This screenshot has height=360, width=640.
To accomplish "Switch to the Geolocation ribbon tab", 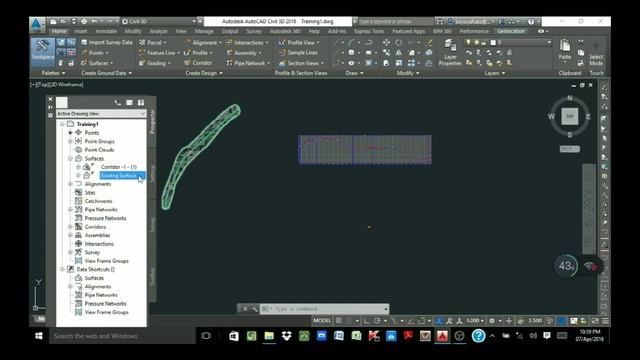I will click(x=511, y=31).
